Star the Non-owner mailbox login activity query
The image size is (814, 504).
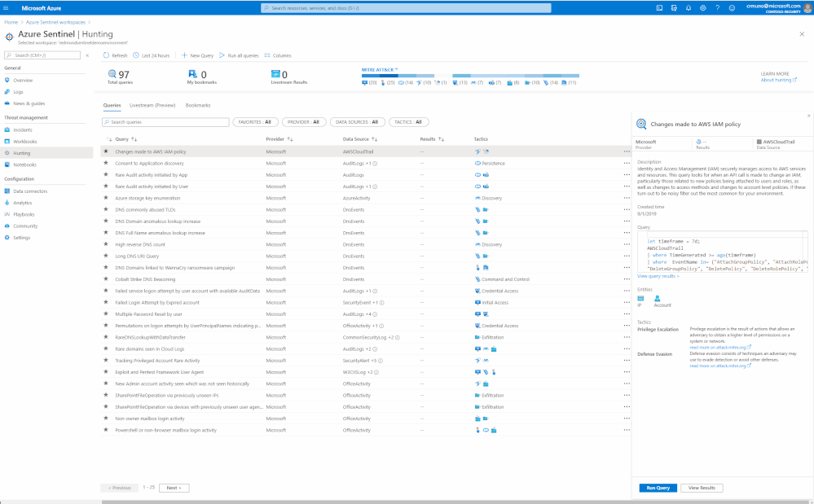(x=106, y=419)
